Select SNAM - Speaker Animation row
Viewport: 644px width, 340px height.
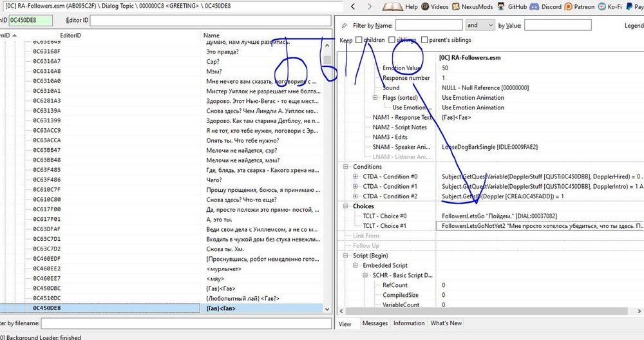point(490,147)
